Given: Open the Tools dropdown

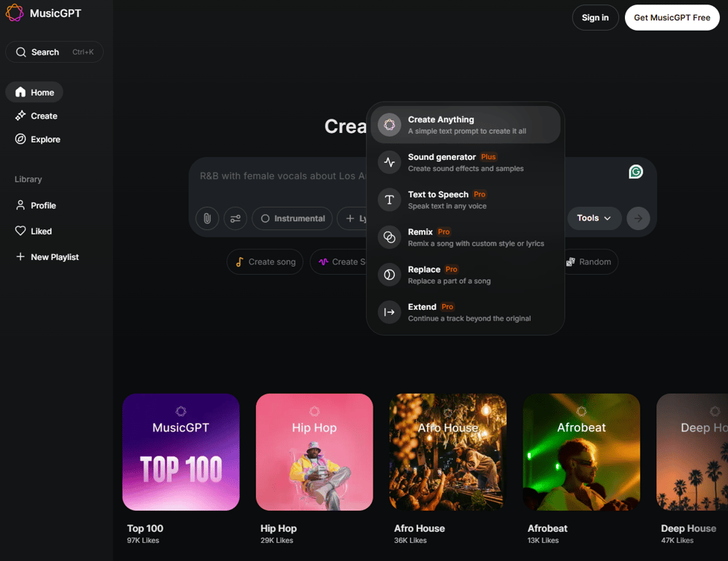Looking at the screenshot, I should pyautogui.click(x=594, y=218).
